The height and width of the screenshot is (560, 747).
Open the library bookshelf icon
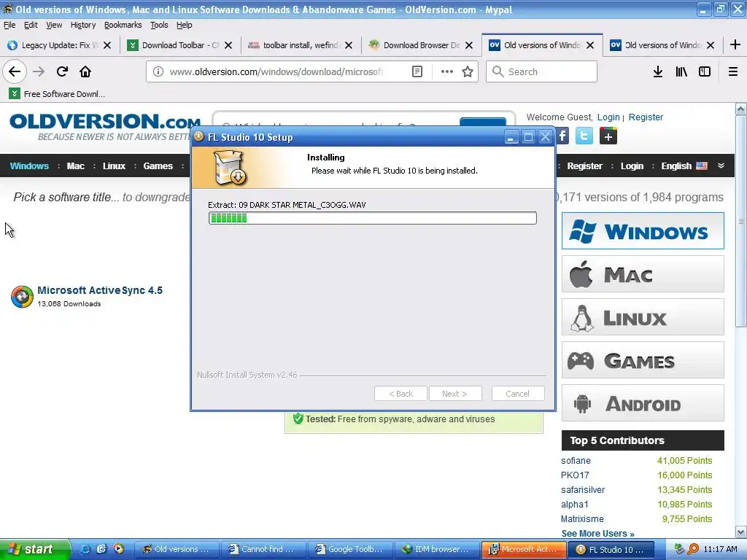click(x=681, y=71)
